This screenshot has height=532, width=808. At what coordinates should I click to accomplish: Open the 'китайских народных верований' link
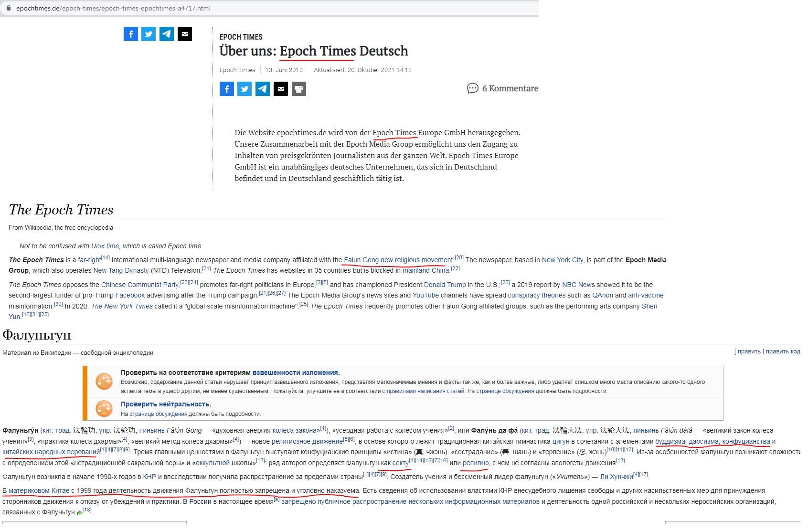point(51,452)
